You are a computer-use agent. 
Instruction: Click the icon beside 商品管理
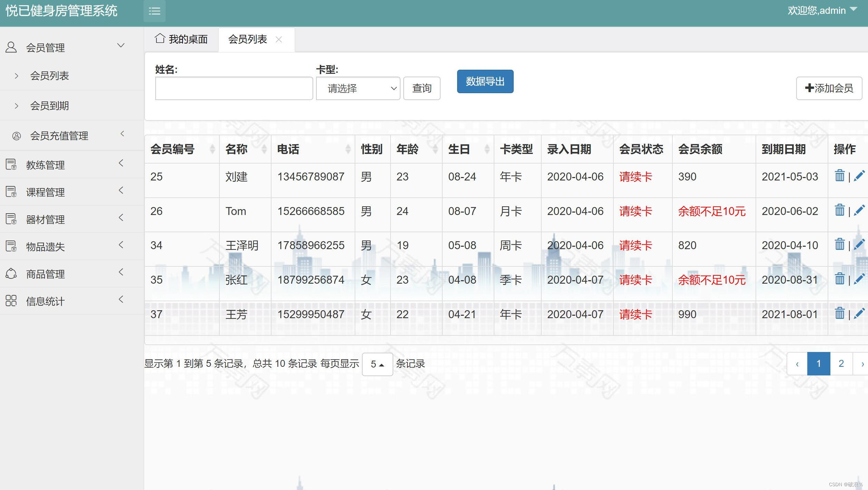(11, 273)
